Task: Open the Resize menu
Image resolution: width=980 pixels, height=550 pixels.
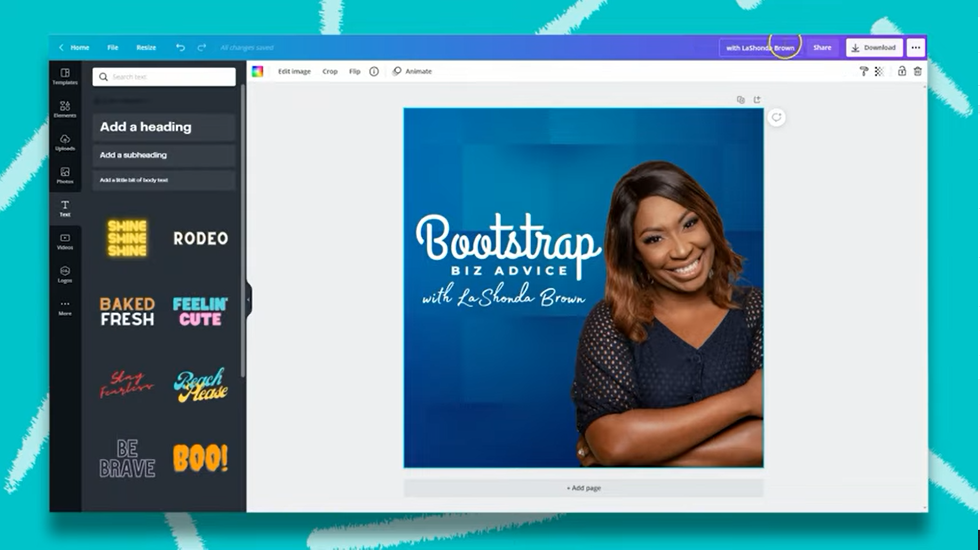Action: pyautogui.click(x=146, y=47)
